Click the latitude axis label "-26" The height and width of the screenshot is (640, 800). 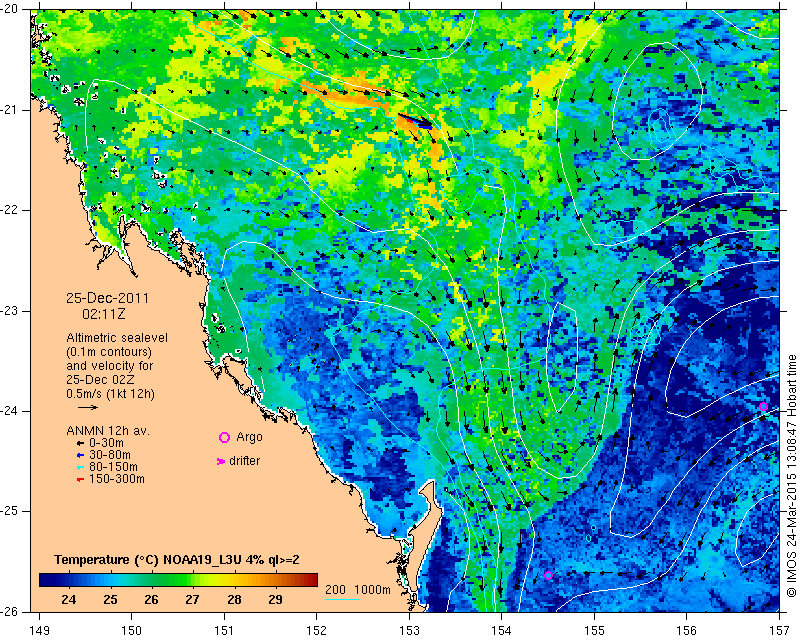point(10,611)
